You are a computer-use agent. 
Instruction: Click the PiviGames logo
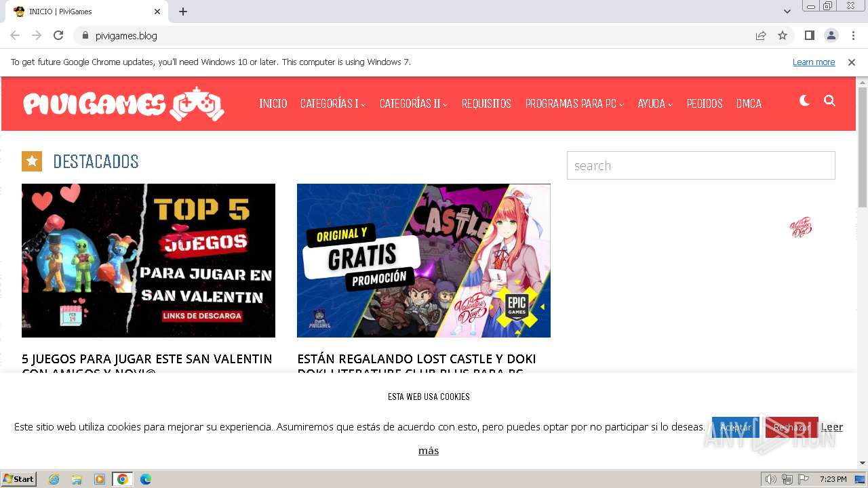coord(123,104)
